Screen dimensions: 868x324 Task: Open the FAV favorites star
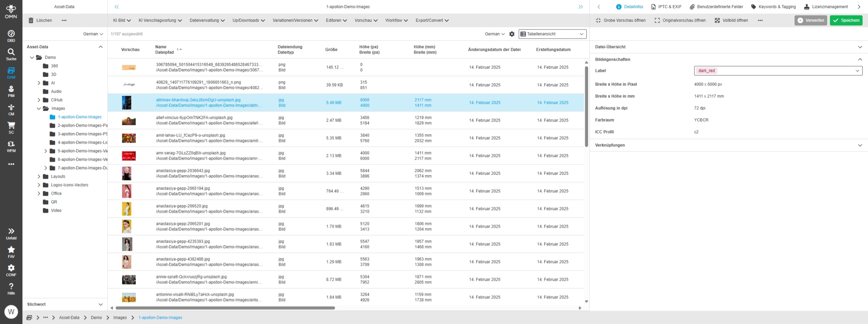[x=11, y=252]
